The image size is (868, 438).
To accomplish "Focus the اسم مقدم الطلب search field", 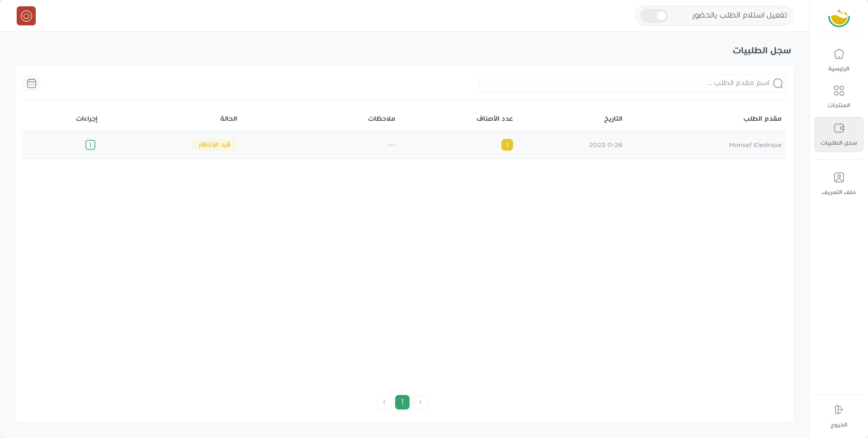I will coord(632,83).
